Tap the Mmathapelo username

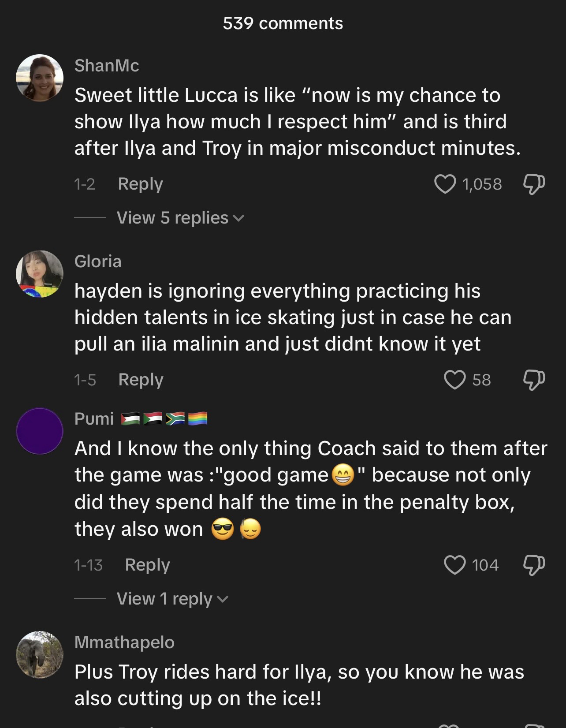[x=124, y=642]
